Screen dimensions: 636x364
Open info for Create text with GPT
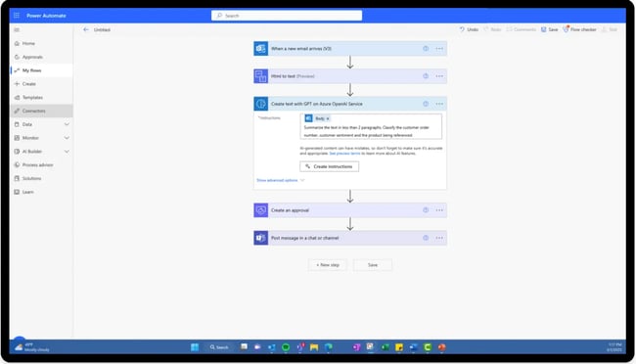[426, 104]
